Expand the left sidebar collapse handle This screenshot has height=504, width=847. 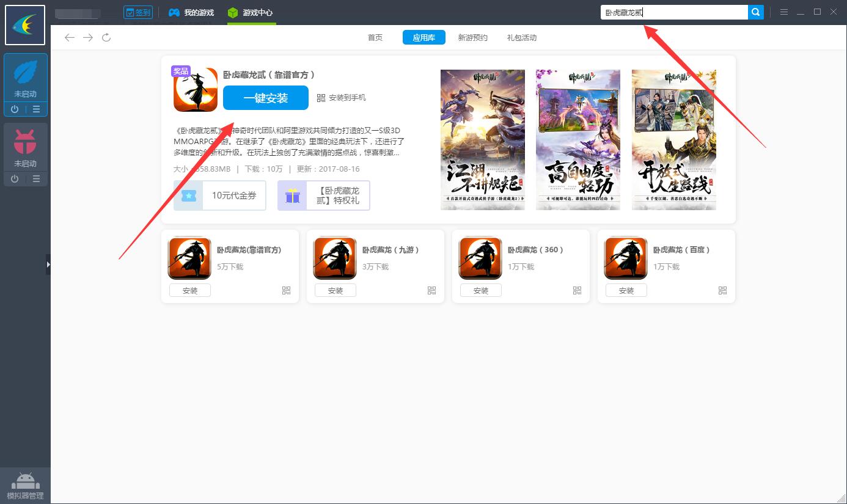48,265
